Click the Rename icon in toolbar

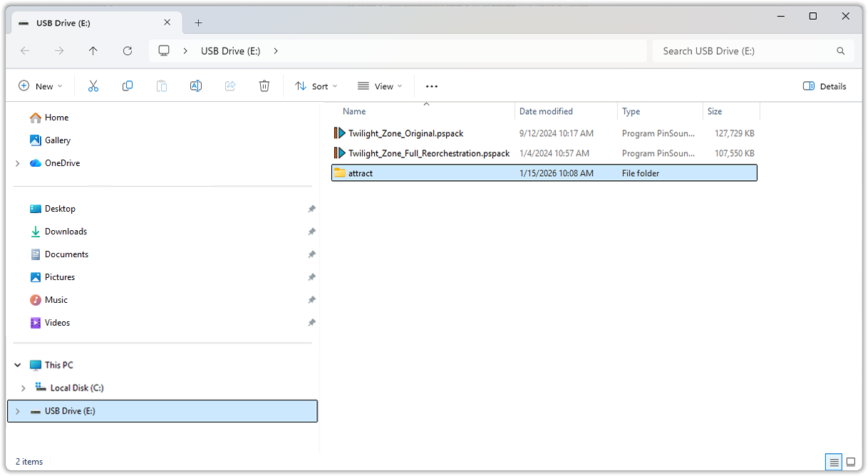pyautogui.click(x=196, y=86)
